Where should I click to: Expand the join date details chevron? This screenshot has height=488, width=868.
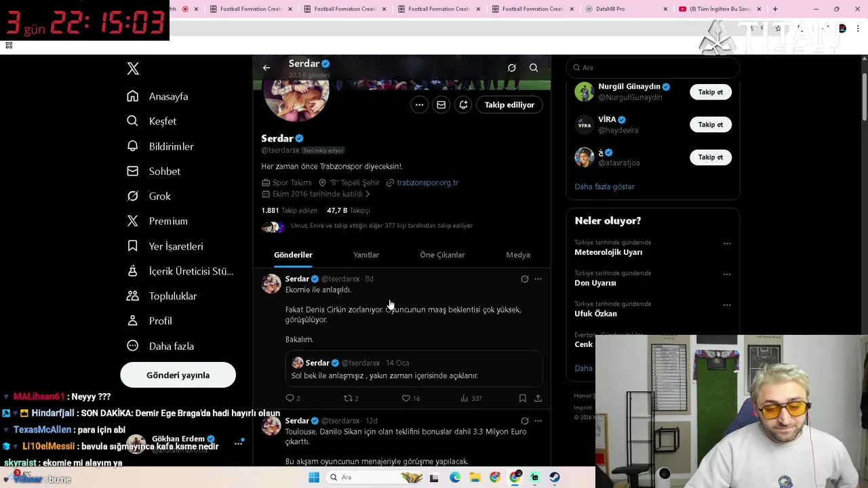[368, 194]
